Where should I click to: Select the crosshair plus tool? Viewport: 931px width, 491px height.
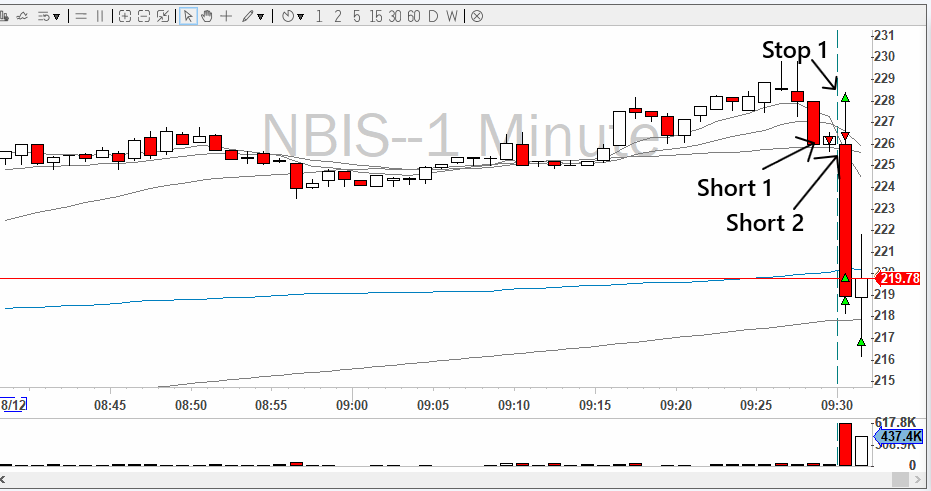(x=226, y=17)
